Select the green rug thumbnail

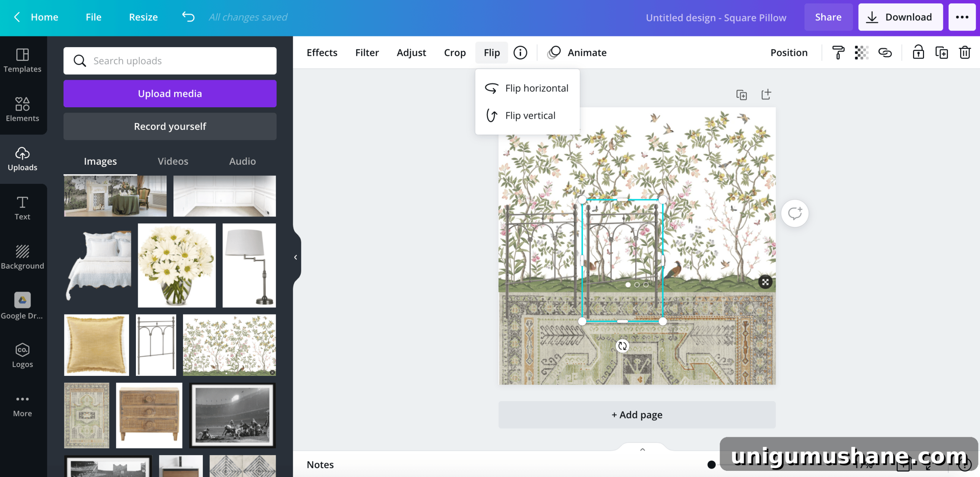pyautogui.click(x=87, y=415)
